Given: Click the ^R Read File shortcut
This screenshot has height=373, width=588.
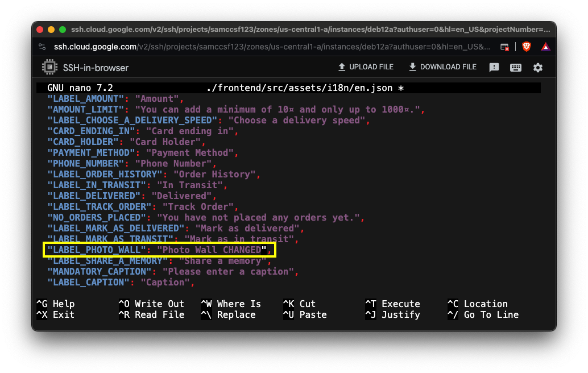Looking at the screenshot, I should [x=151, y=315].
